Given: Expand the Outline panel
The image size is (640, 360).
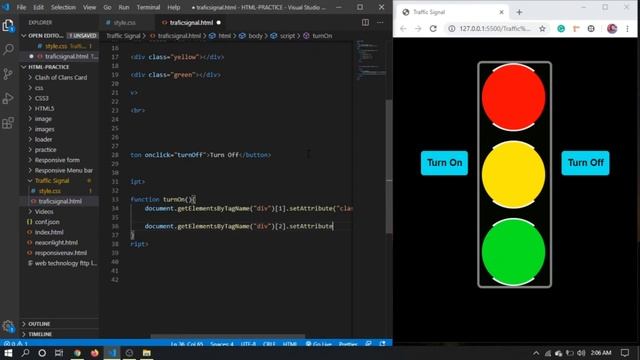Looking at the screenshot, I should 60,324.
